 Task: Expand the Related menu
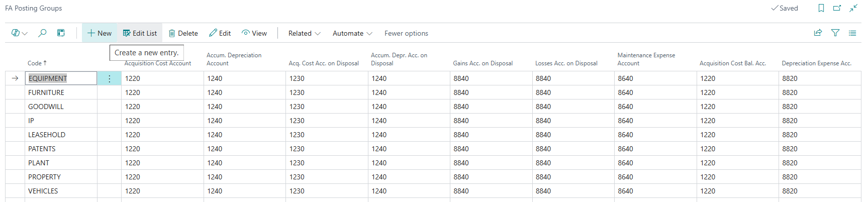(304, 33)
